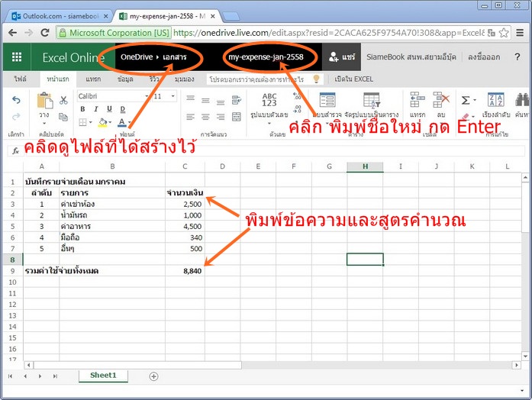Toggle wrap text in cells
The width and height of the screenshot is (532, 400).
coord(236,100)
